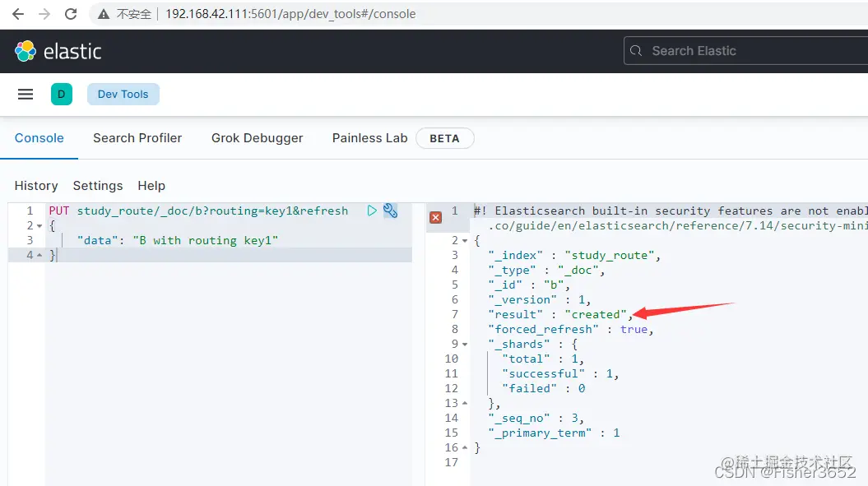The height and width of the screenshot is (486, 868).
Task: Click the Elastic logo
Action: [58, 51]
